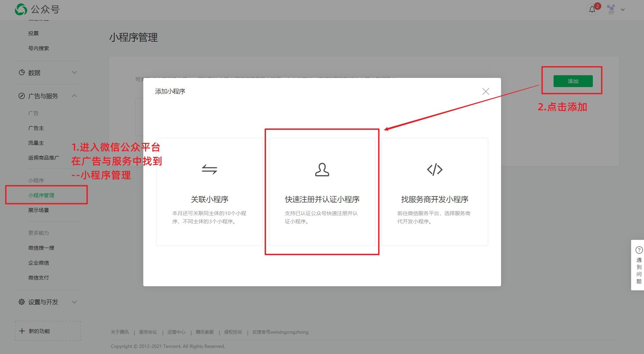Close the 添加小程序 dialog

point(485,91)
